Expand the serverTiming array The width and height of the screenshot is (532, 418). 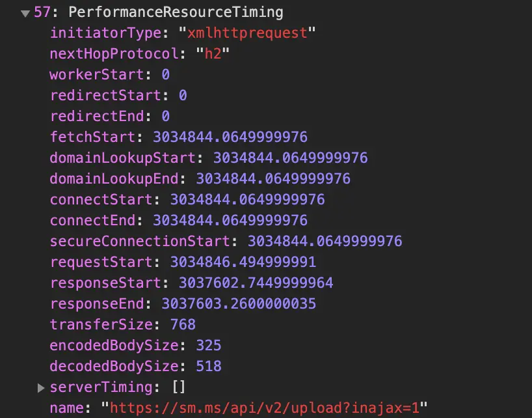[x=41, y=388]
